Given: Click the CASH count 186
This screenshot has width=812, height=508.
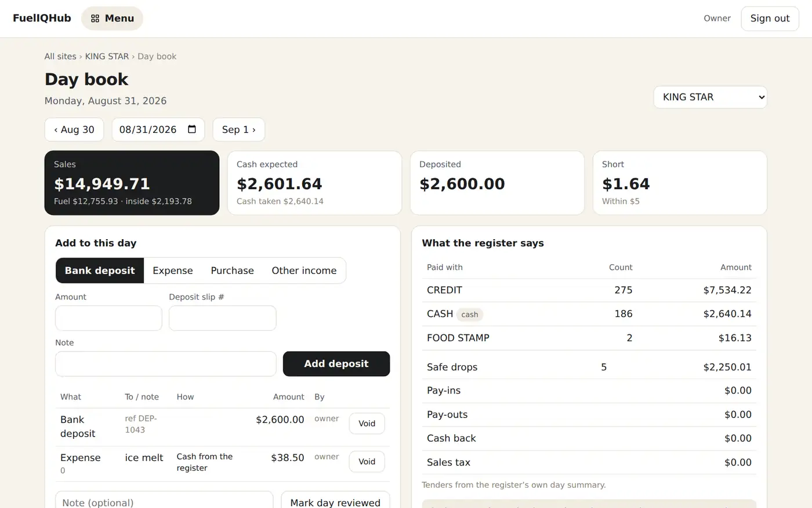Looking at the screenshot, I should [623, 314].
